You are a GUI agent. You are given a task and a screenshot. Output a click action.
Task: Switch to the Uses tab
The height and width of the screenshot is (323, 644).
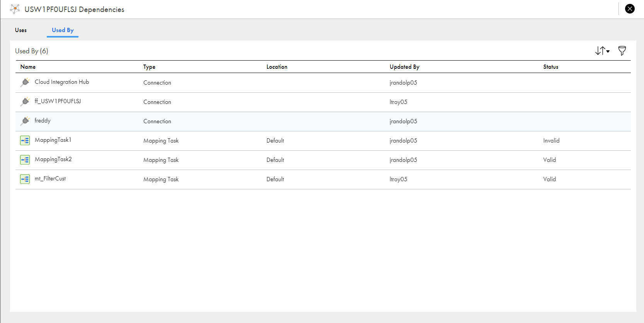pos(21,30)
